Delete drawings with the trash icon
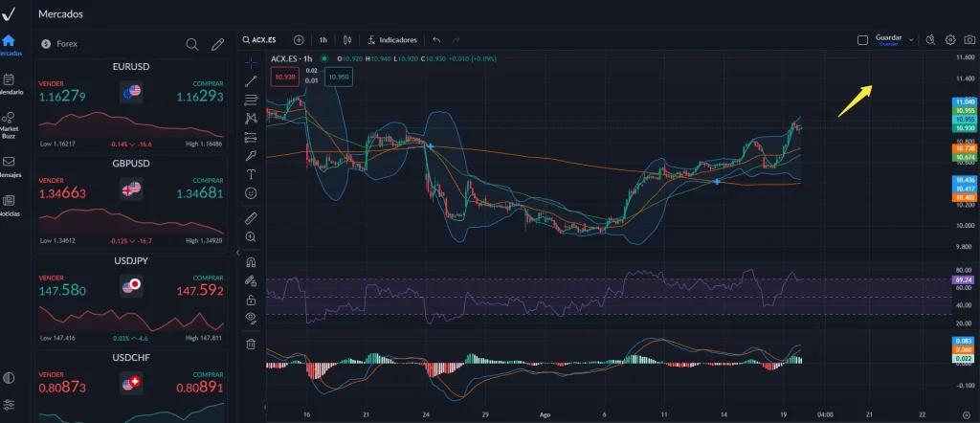The image size is (980, 423). (x=251, y=344)
